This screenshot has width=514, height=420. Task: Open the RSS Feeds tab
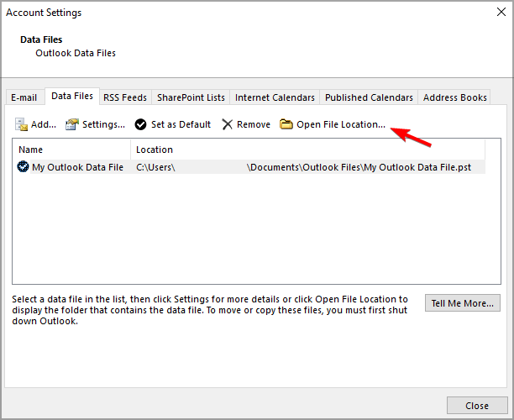[x=125, y=97]
